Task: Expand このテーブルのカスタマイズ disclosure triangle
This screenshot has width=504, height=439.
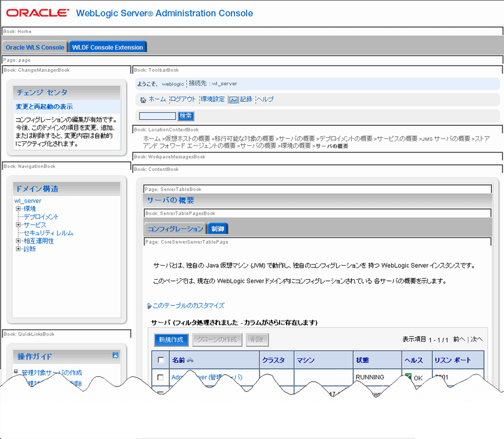Action: (149, 306)
